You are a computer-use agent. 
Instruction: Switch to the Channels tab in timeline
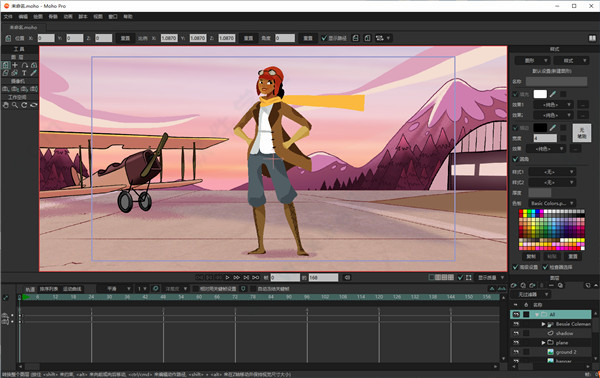click(30, 289)
